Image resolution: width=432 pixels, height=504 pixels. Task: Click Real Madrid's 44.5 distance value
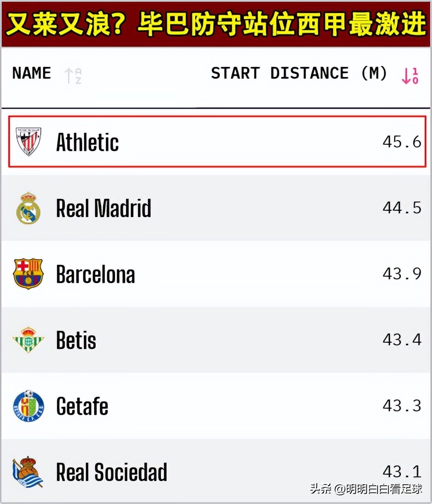coord(402,208)
